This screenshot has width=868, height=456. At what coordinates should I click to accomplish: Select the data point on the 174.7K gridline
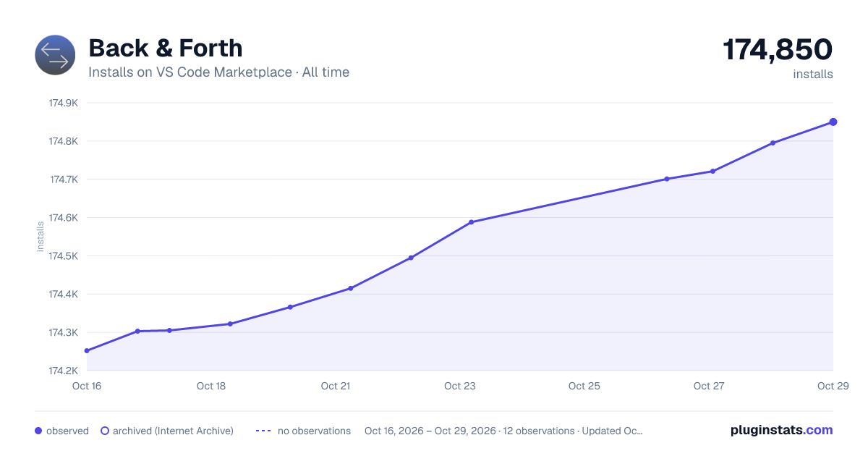667,179
